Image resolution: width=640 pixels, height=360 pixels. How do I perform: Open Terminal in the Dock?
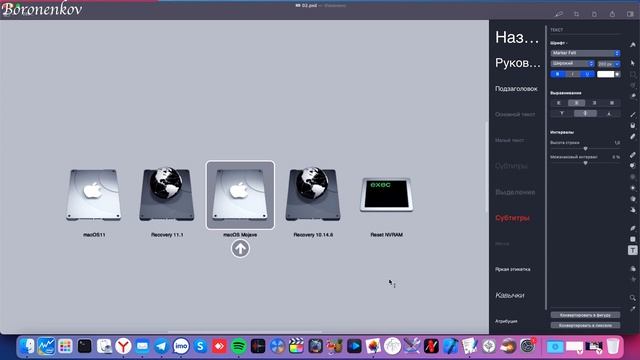click(84, 347)
